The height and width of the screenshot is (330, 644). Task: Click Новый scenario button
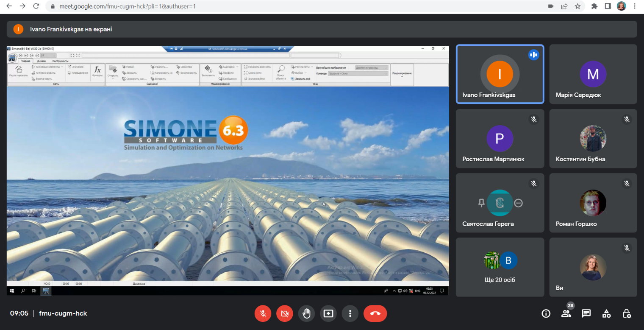pos(128,67)
